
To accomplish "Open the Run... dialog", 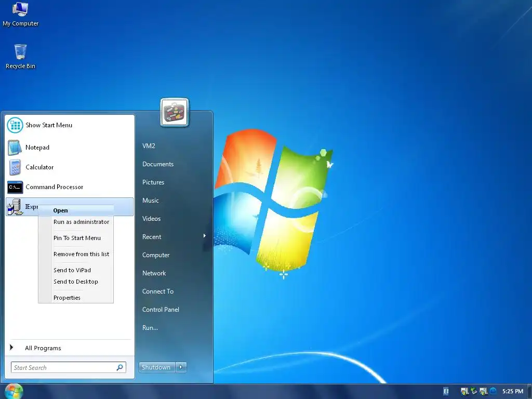I will coord(150,328).
